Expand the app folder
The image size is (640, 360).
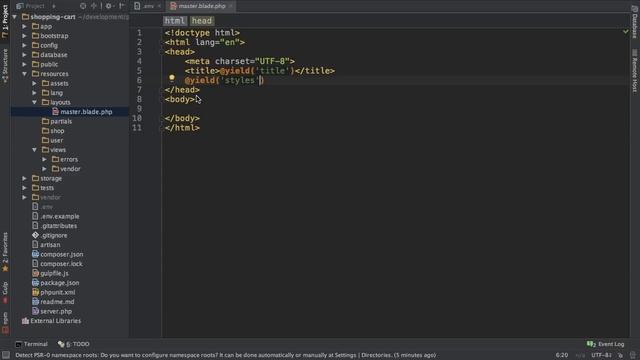(x=24, y=26)
